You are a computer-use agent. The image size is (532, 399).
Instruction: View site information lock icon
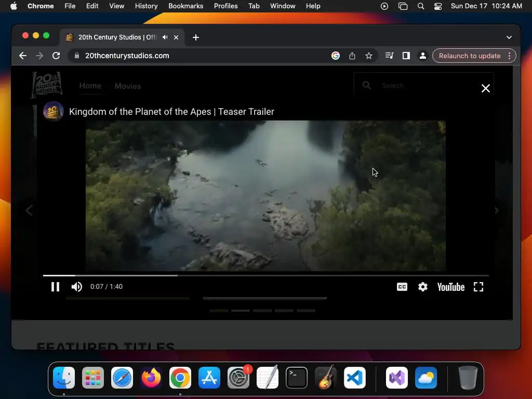(77, 56)
